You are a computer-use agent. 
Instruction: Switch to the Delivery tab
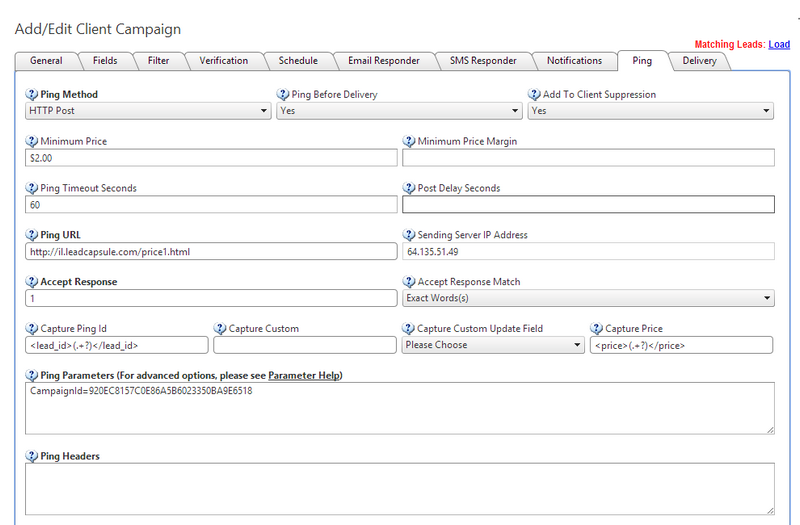(x=699, y=61)
